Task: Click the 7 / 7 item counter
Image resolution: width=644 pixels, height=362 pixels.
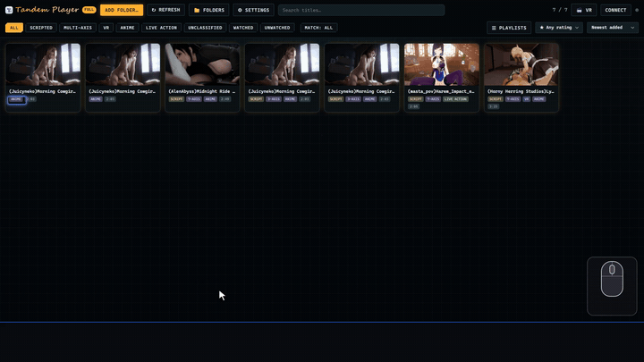Action: tap(559, 10)
